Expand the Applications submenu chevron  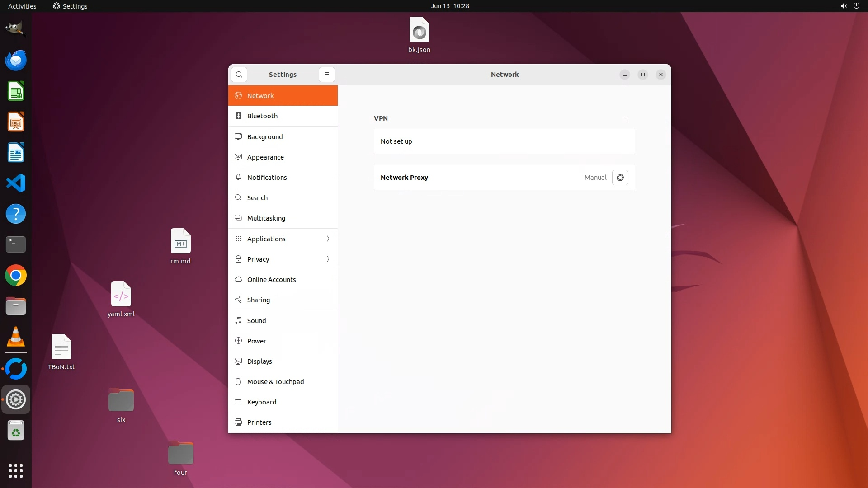(328, 239)
